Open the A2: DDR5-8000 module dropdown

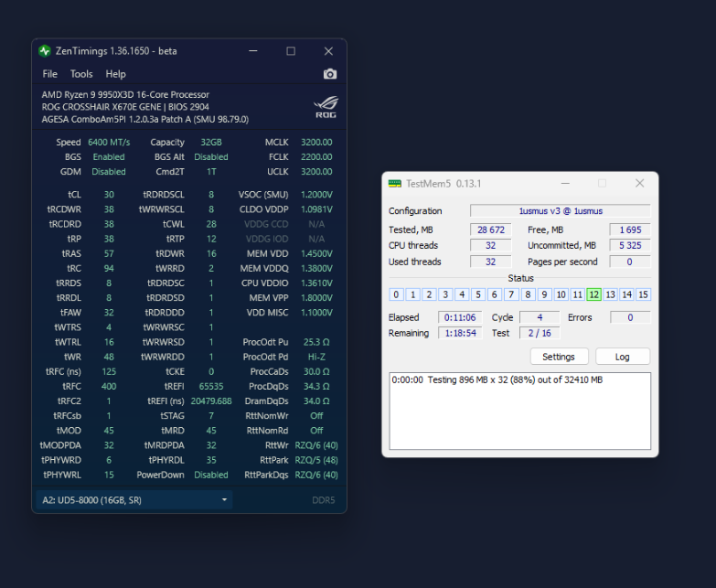click(134, 500)
